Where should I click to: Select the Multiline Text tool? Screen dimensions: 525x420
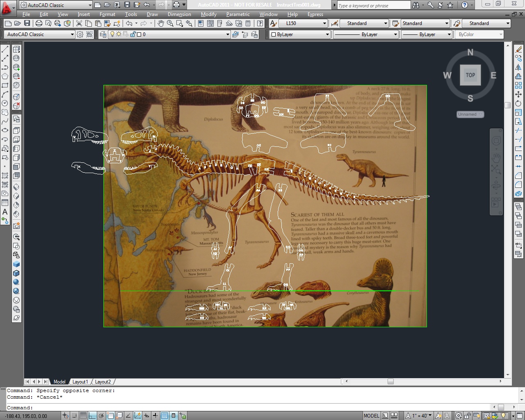5,212
